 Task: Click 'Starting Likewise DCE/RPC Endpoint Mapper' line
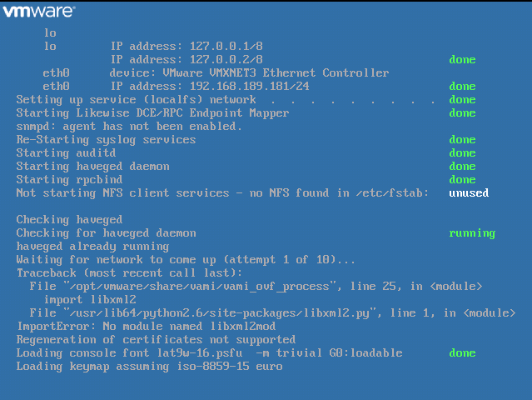point(152,113)
